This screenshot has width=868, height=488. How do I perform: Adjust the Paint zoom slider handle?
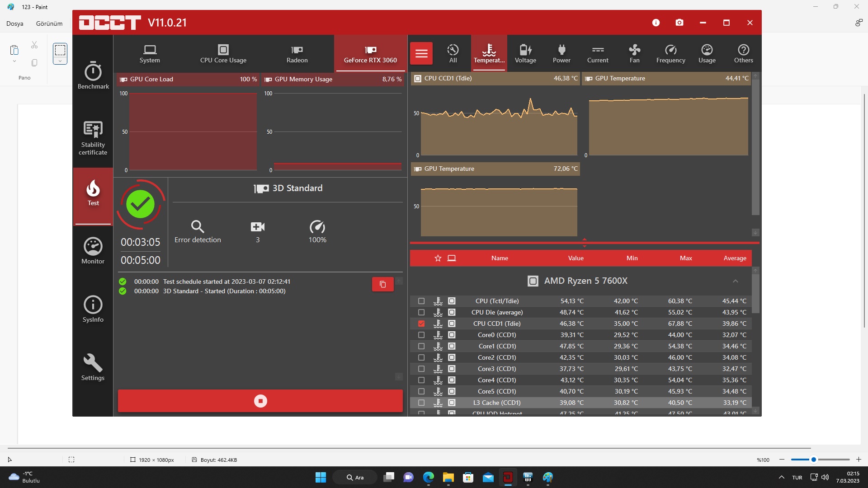tap(813, 460)
